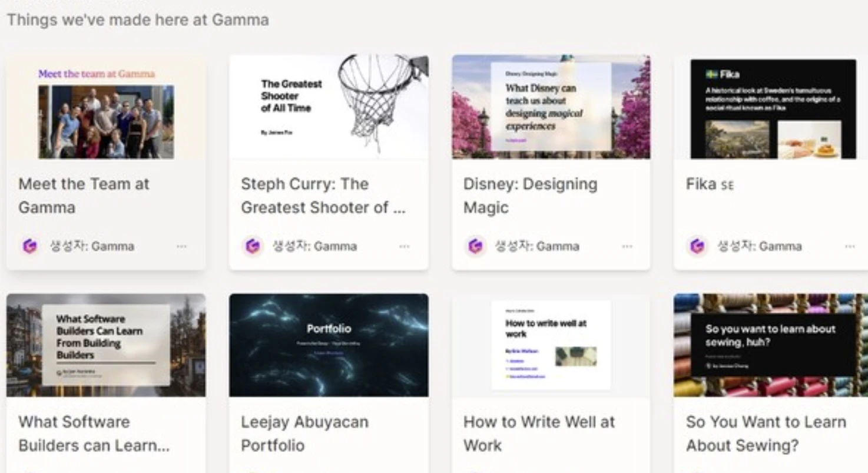The height and width of the screenshot is (473, 868).
Task: Click the Leejay Abuyacan Portfolio title
Action: (x=304, y=434)
